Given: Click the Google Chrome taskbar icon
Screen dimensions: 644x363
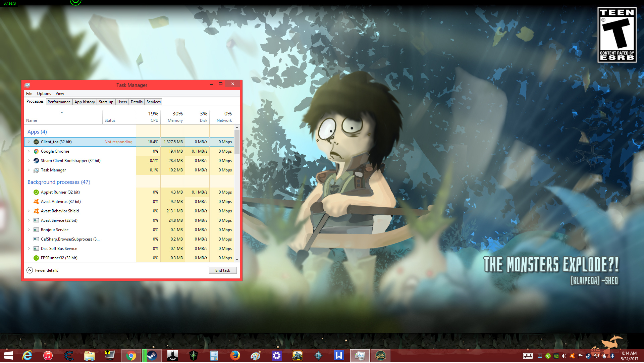Looking at the screenshot, I should pyautogui.click(x=131, y=356).
